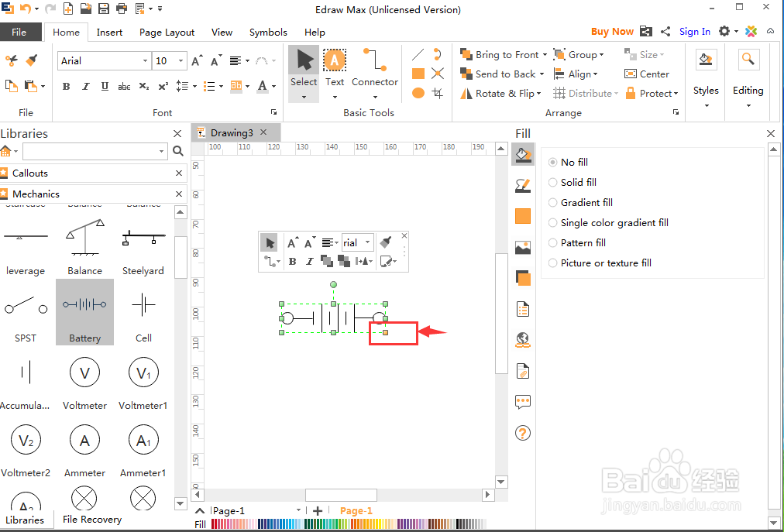Pick the rectangle shape tool

coord(418,74)
